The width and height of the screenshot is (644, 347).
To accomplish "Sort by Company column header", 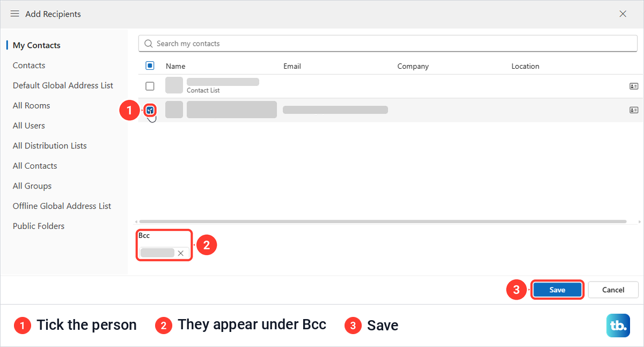I will coord(413,66).
